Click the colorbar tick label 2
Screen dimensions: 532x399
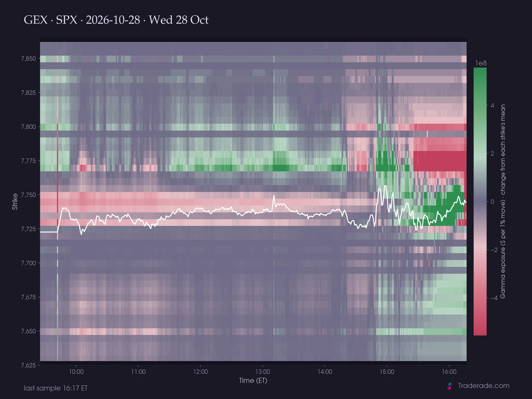tap(492, 154)
